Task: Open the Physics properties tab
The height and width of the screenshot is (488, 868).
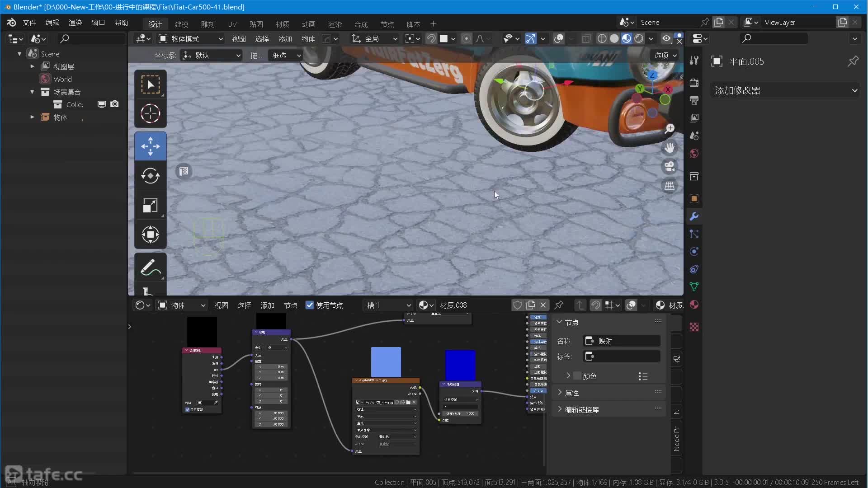Action: pyautogui.click(x=694, y=252)
